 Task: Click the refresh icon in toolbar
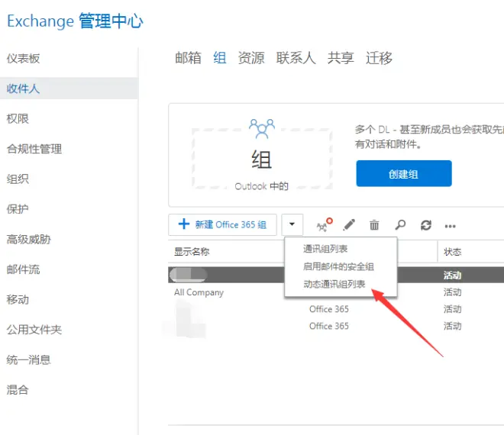(x=426, y=225)
